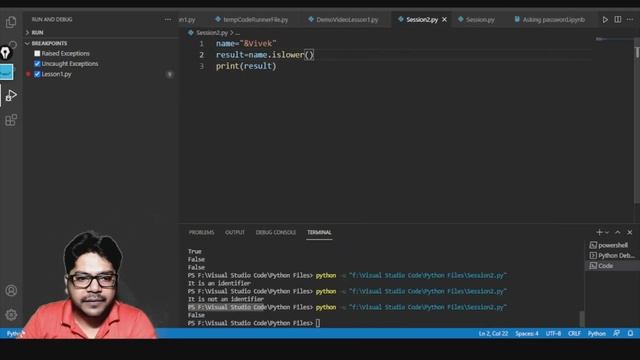
Task: Select the powershell terminal
Action: click(x=612, y=245)
